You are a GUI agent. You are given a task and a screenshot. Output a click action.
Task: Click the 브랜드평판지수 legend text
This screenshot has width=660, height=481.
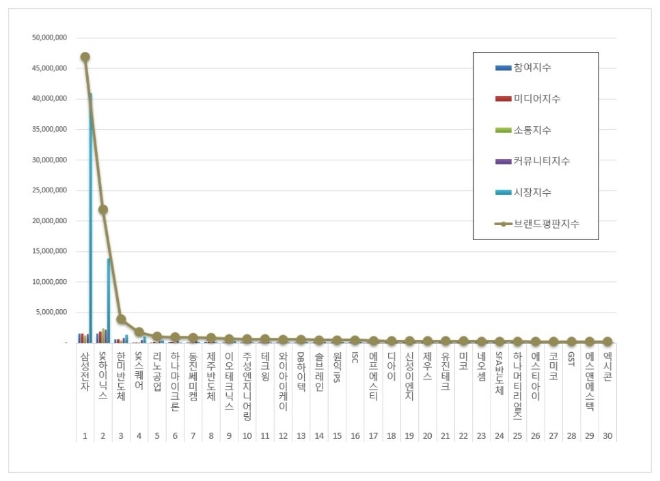pyautogui.click(x=553, y=223)
